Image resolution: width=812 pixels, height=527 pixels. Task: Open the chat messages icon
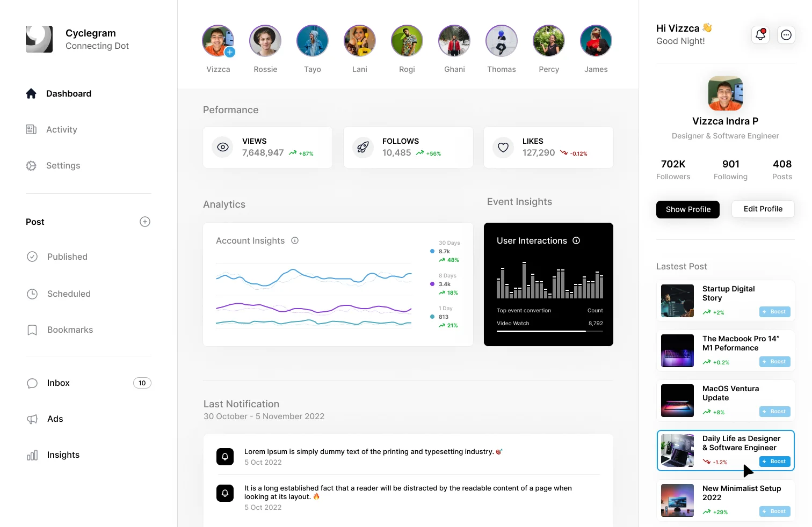coord(786,35)
